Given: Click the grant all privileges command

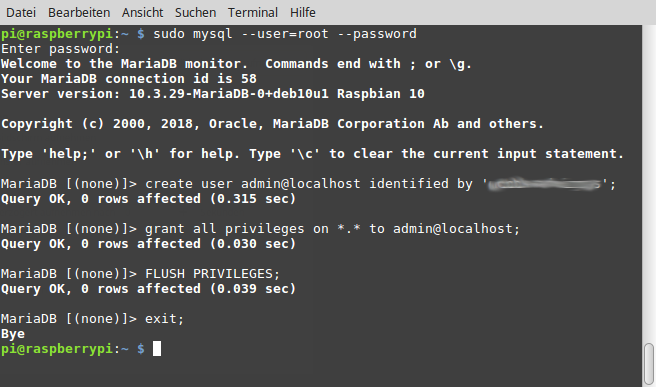Looking at the screenshot, I should pos(332,229).
